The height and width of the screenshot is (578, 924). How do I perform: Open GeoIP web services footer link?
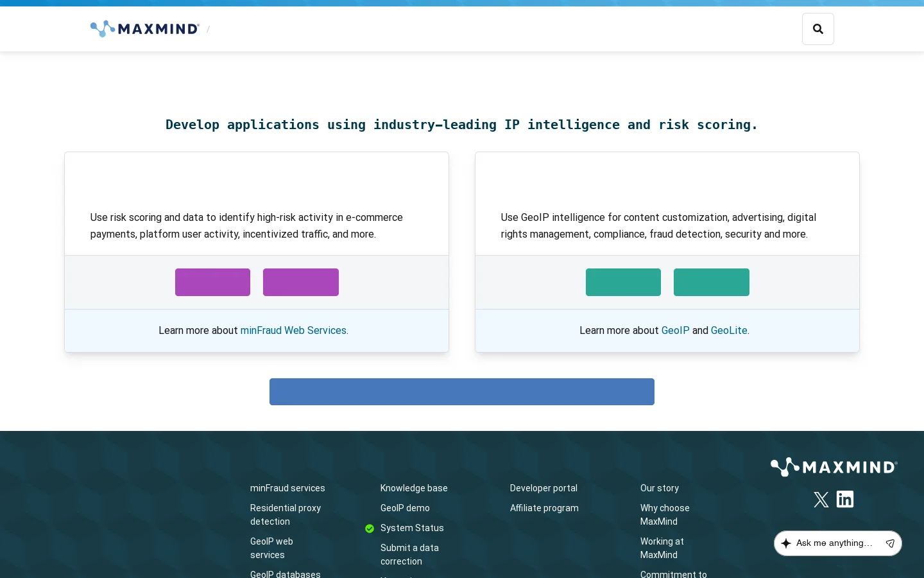(x=271, y=548)
